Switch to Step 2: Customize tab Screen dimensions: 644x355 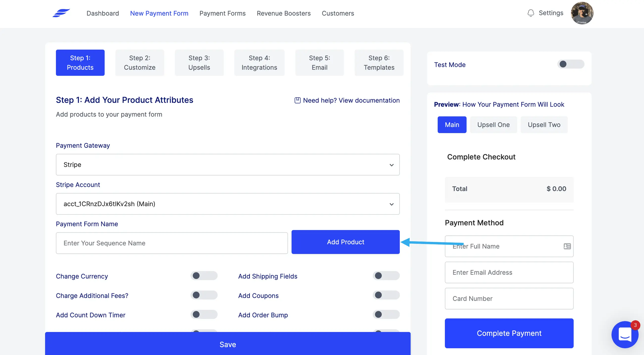click(x=140, y=63)
